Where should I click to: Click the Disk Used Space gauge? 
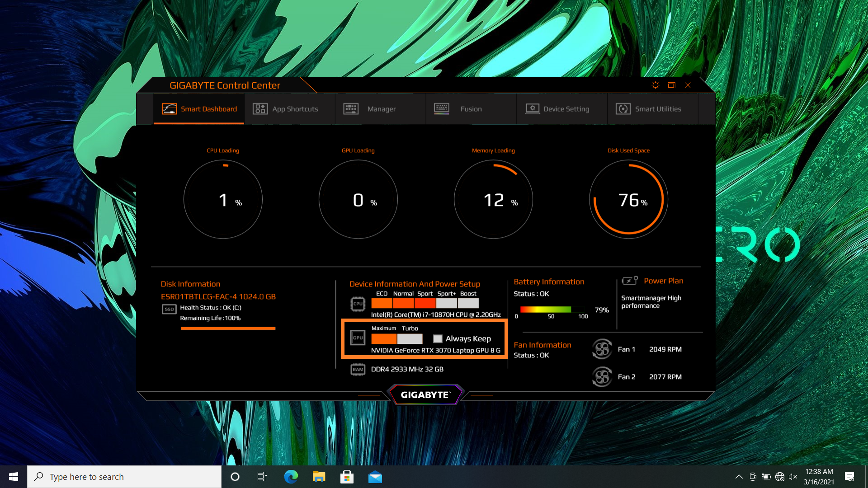click(x=628, y=199)
